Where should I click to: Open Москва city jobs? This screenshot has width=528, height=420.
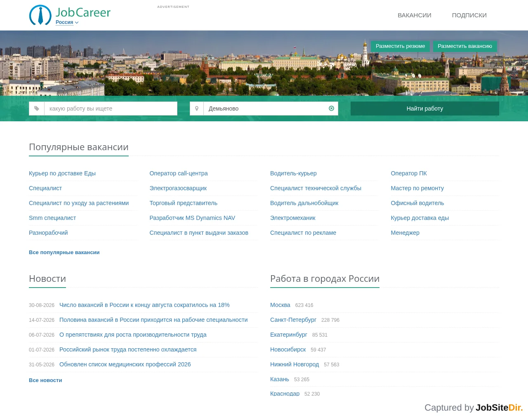pyautogui.click(x=280, y=305)
